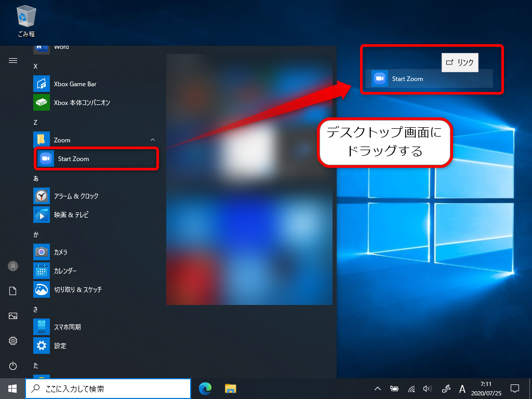The width and height of the screenshot is (532, 399).
Task: Launch Xbox 本体コンパニオン app icon
Action: (42, 102)
